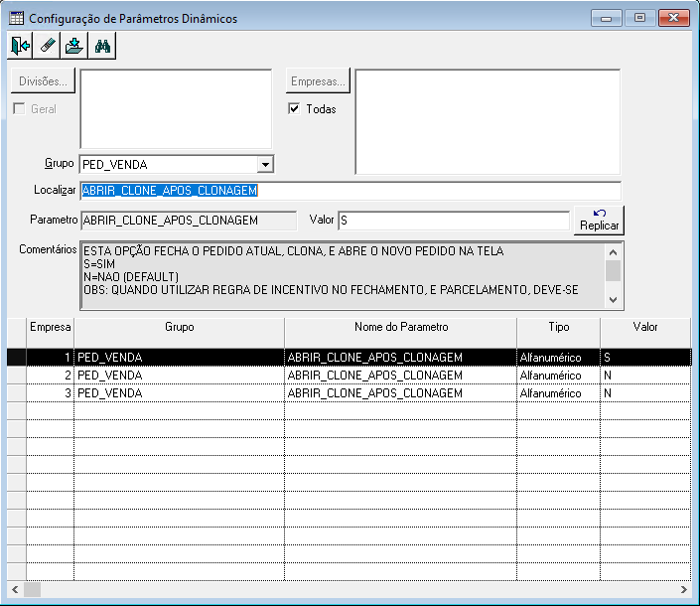Viewport: 700px width, 606px height.
Task: Expand the Grupo dropdown arrow
Action: click(265, 164)
